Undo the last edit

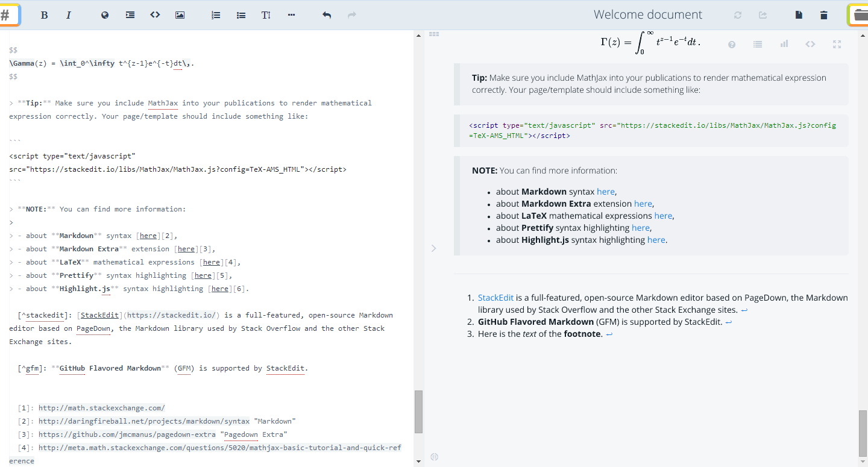327,15
